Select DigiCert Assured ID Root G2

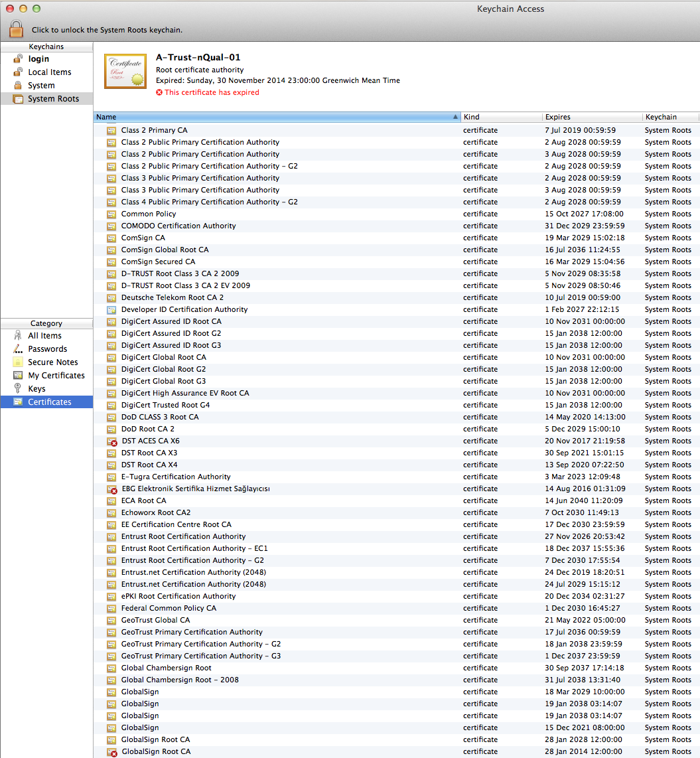pos(396,334)
